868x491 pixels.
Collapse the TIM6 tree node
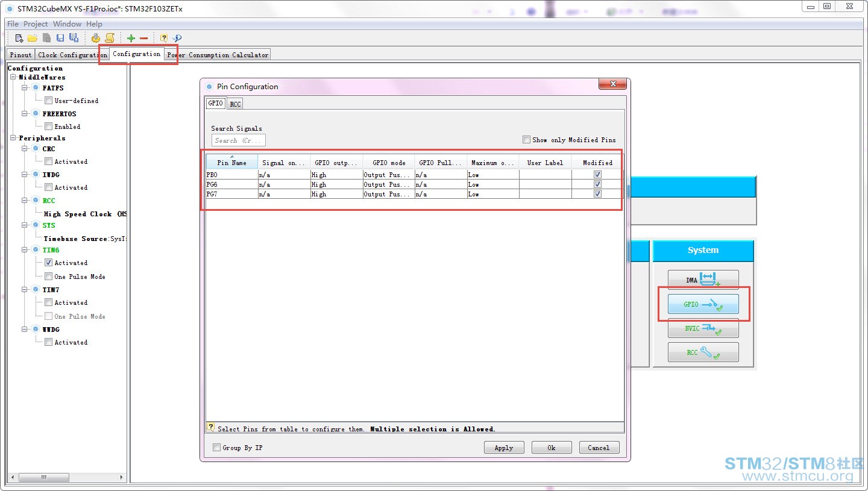point(25,250)
